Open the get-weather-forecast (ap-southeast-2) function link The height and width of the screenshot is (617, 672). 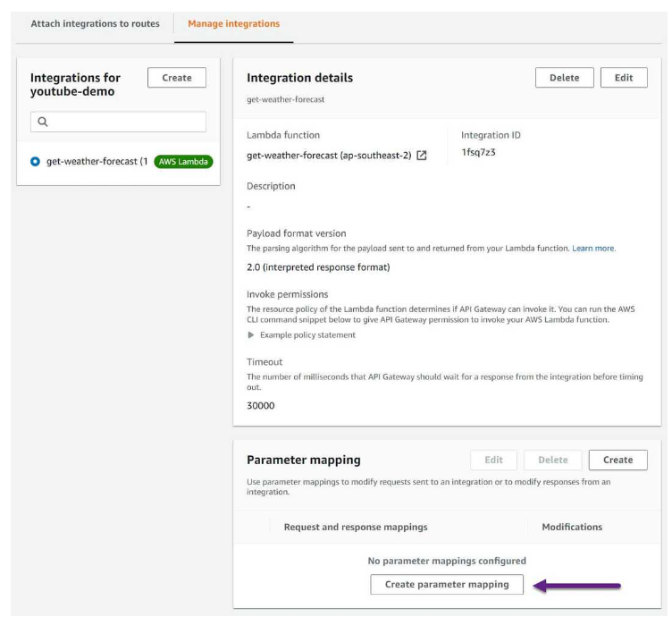(329, 156)
